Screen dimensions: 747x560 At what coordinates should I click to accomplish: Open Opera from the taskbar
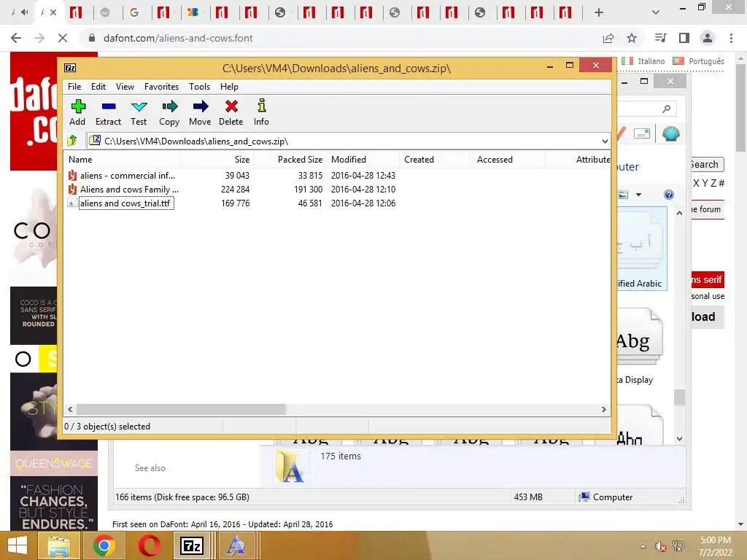point(149,545)
